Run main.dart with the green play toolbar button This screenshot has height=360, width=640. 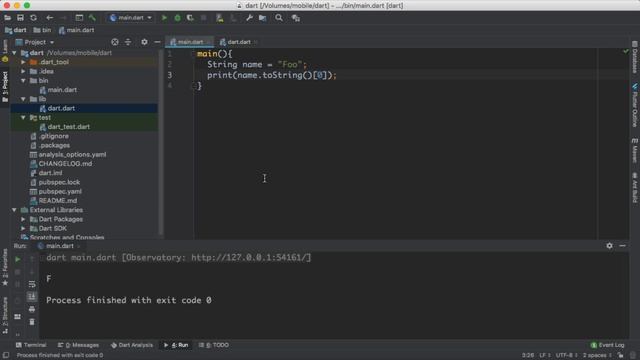coord(164,18)
